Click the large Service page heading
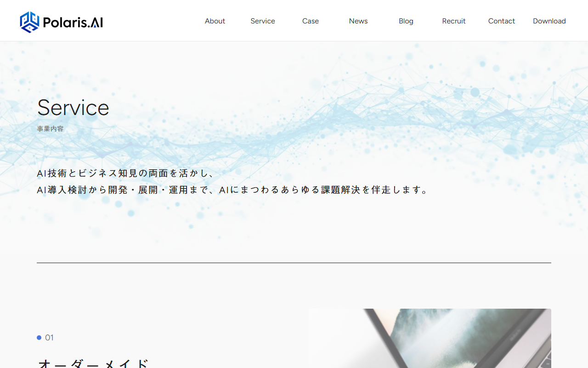The height and width of the screenshot is (368, 588). point(73,108)
